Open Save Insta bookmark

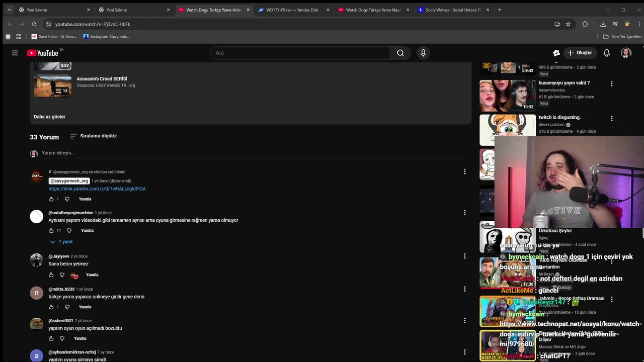click(x=54, y=36)
